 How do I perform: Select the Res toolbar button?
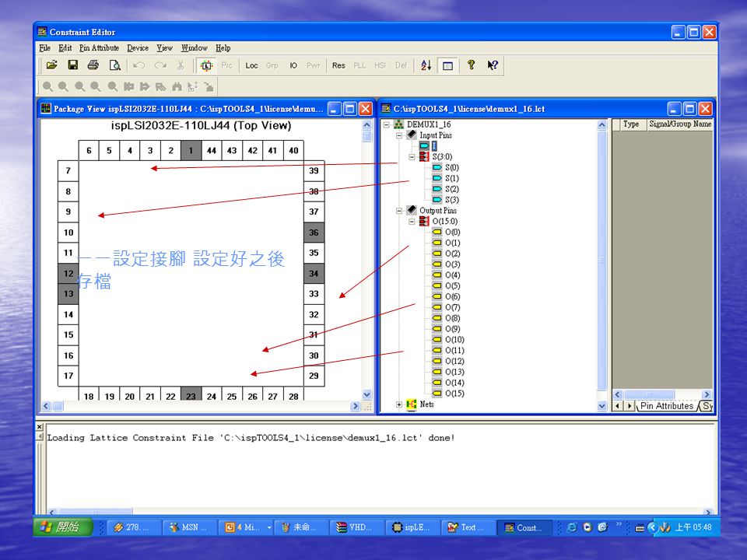[x=338, y=65]
